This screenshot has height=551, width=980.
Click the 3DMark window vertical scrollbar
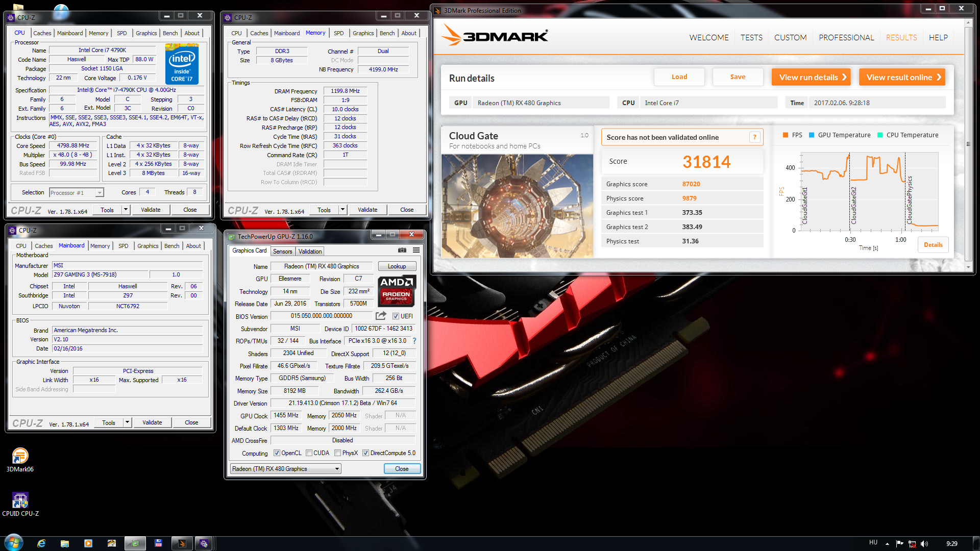coord(968,144)
